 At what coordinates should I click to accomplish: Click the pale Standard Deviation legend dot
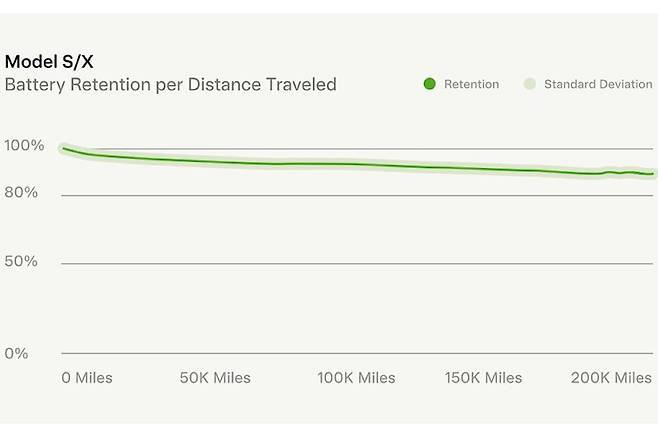point(529,84)
